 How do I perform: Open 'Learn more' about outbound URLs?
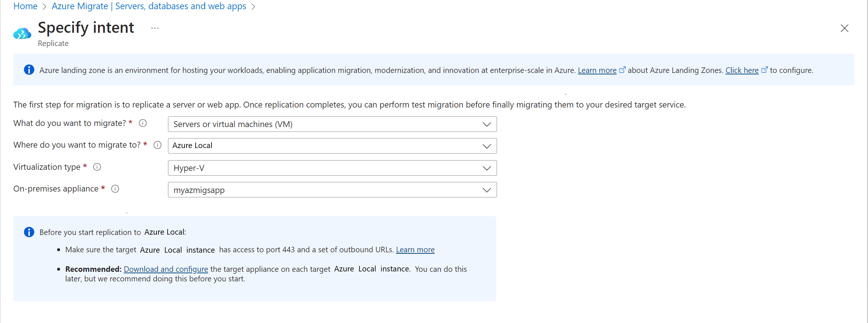(x=415, y=250)
